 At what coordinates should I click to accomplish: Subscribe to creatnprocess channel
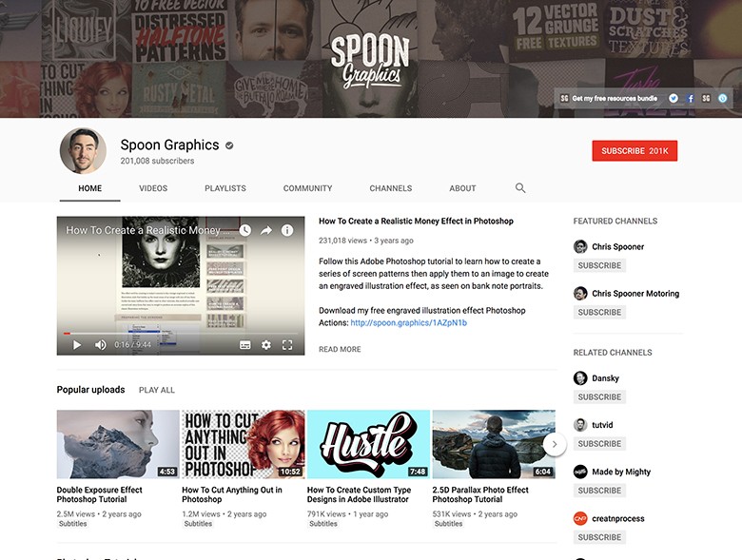(x=599, y=537)
